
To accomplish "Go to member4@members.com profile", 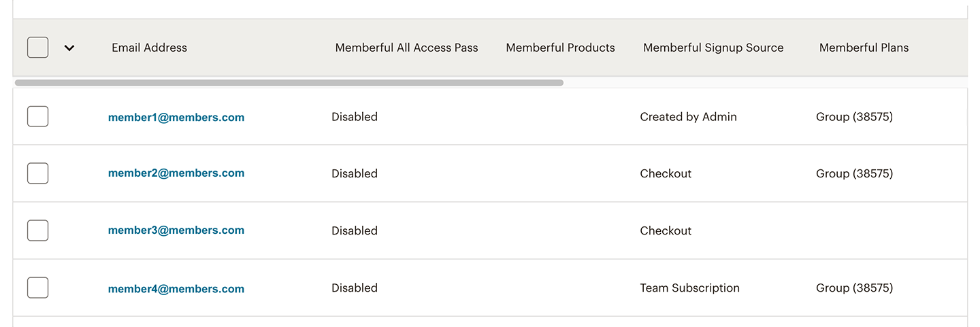I will point(176,289).
